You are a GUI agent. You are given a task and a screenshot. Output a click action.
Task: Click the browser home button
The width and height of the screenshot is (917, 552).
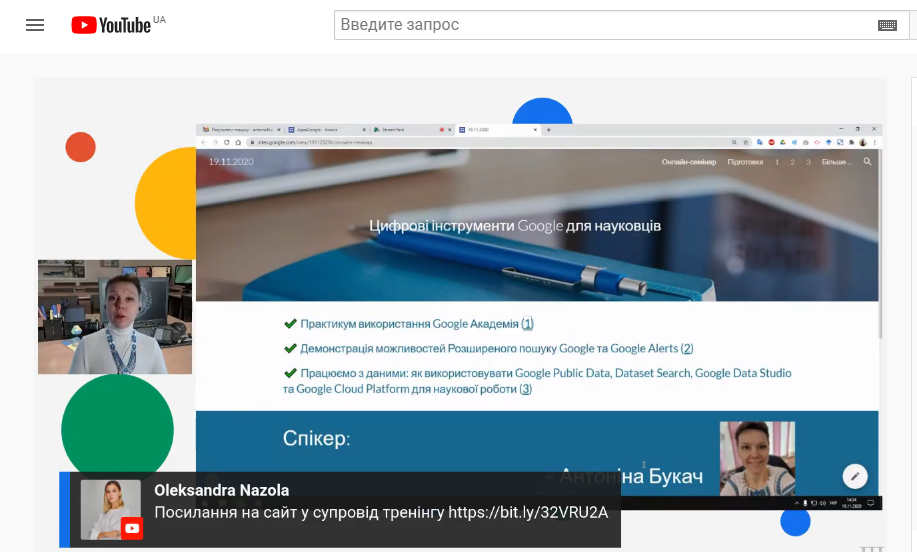point(238,142)
